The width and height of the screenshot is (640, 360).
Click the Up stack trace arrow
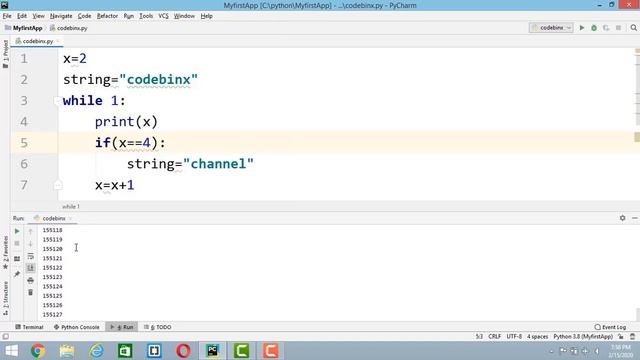[x=30, y=231]
